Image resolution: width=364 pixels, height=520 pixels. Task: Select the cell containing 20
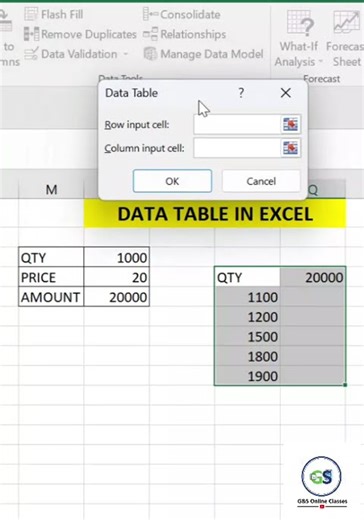(117, 277)
